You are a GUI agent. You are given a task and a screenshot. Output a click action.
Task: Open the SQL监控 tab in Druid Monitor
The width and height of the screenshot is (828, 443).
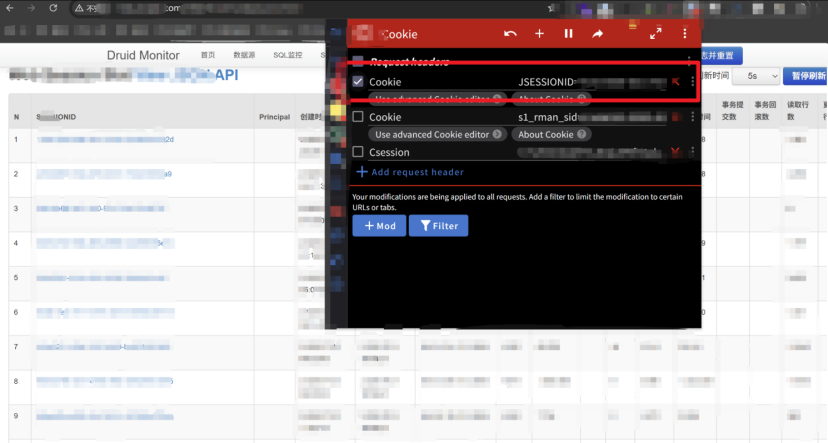(288, 55)
